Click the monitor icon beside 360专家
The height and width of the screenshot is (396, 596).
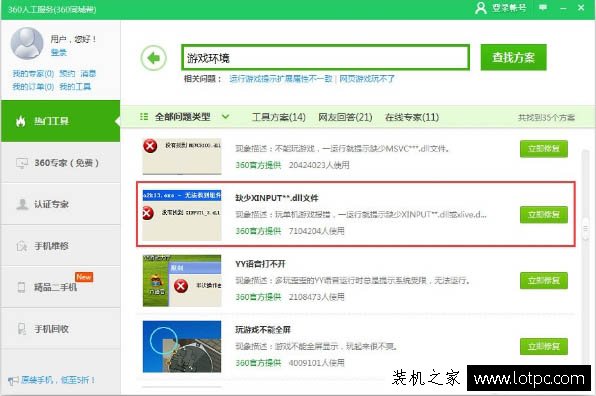[x=22, y=163]
